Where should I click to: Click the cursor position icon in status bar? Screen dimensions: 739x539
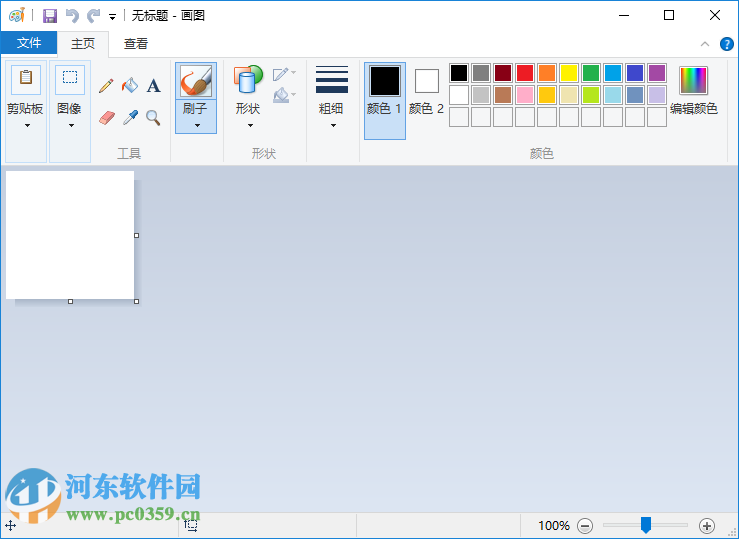pyautogui.click(x=10, y=525)
